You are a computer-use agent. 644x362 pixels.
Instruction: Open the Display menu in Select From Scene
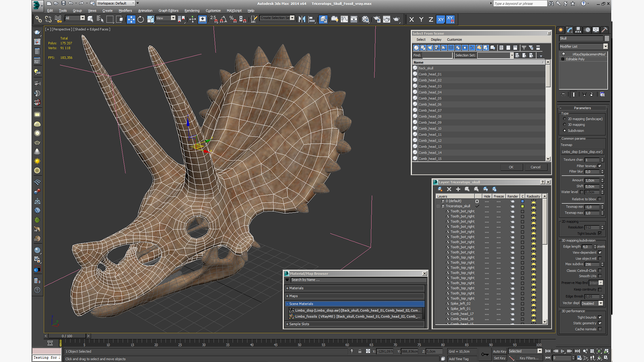tap(436, 40)
